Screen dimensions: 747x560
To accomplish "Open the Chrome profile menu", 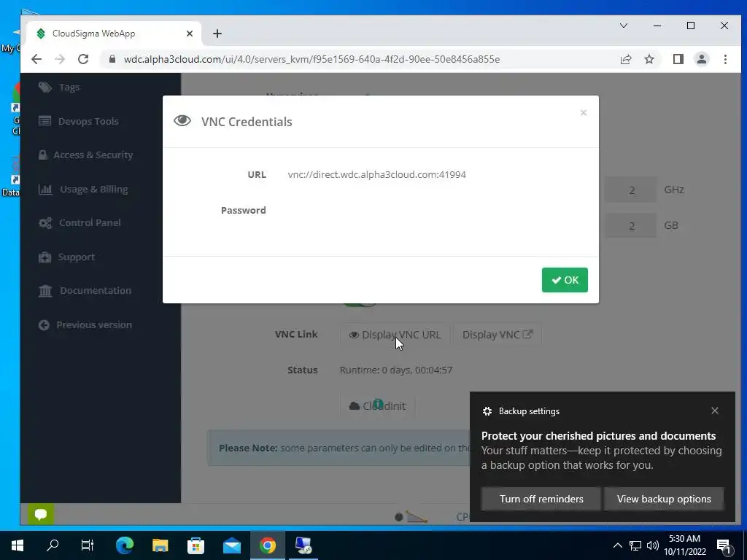I will (x=701, y=59).
